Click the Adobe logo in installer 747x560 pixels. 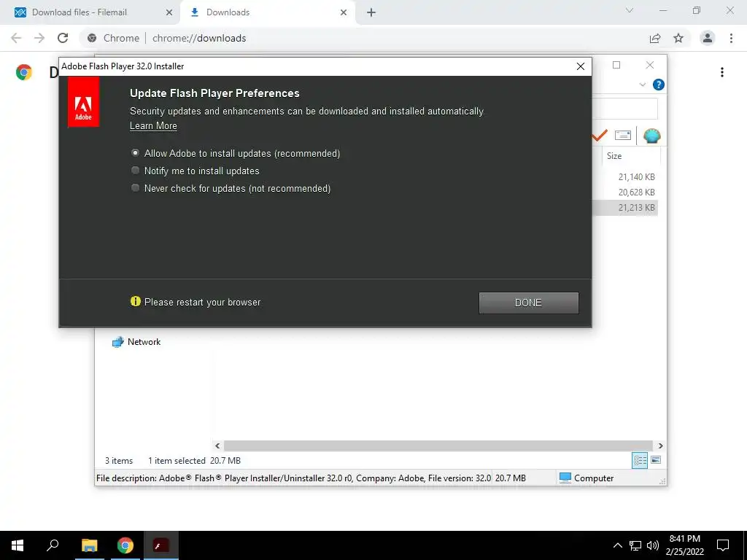[83, 102]
